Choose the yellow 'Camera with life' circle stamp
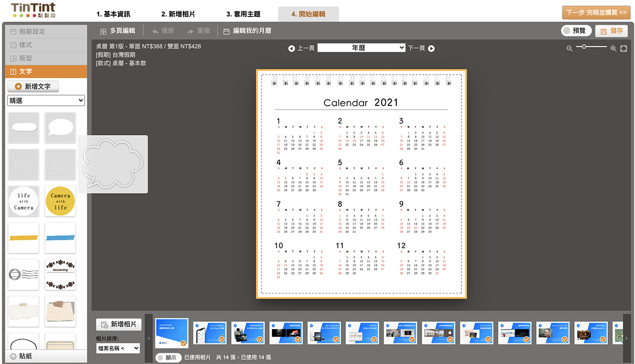Screen dimensions: 635x364 pyautogui.click(x=60, y=201)
